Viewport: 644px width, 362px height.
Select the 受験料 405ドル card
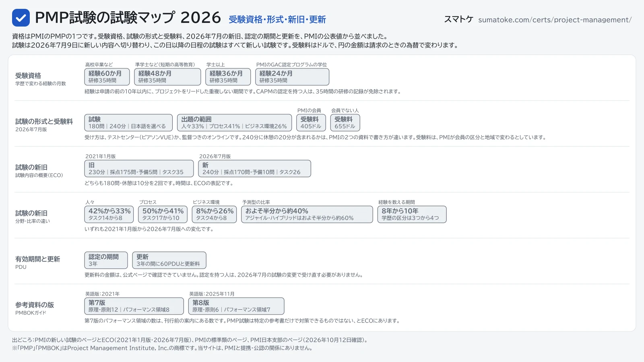click(311, 123)
